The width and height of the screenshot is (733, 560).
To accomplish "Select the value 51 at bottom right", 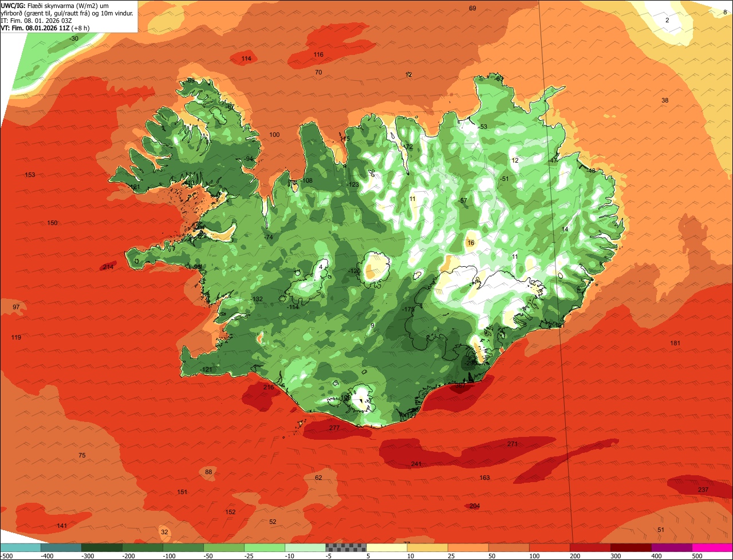I will (x=661, y=530).
